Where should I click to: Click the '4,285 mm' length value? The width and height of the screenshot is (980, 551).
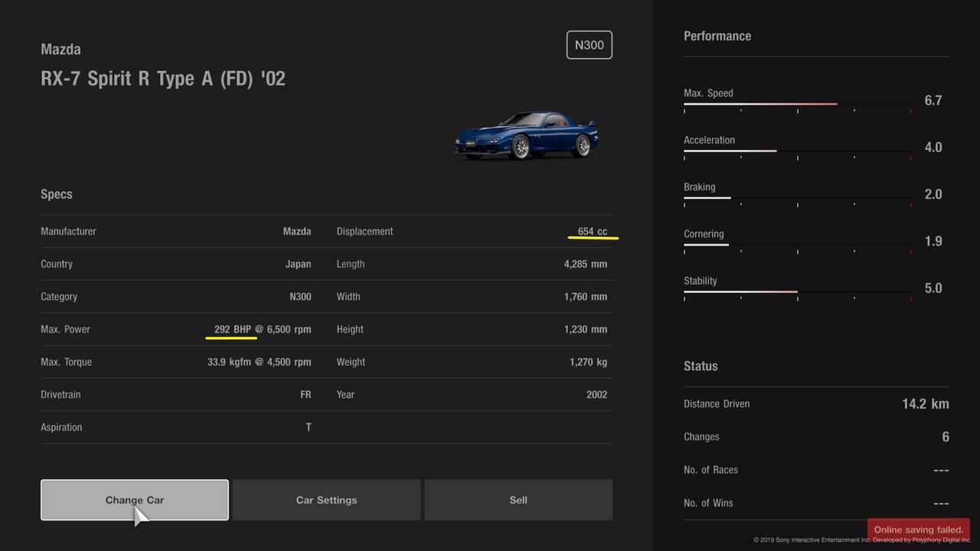tap(586, 264)
